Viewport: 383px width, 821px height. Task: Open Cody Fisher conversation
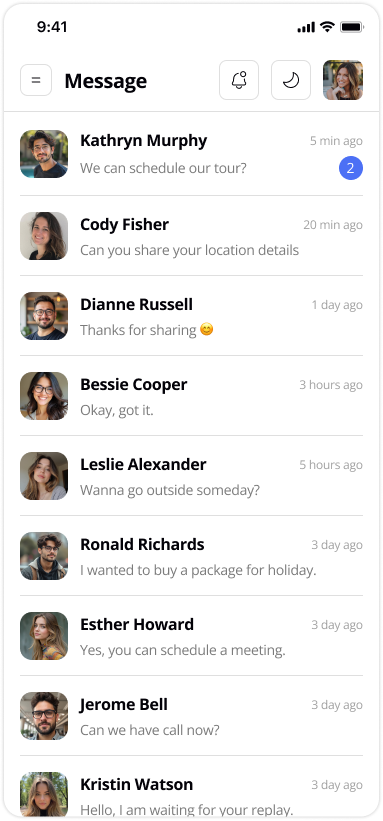191,236
